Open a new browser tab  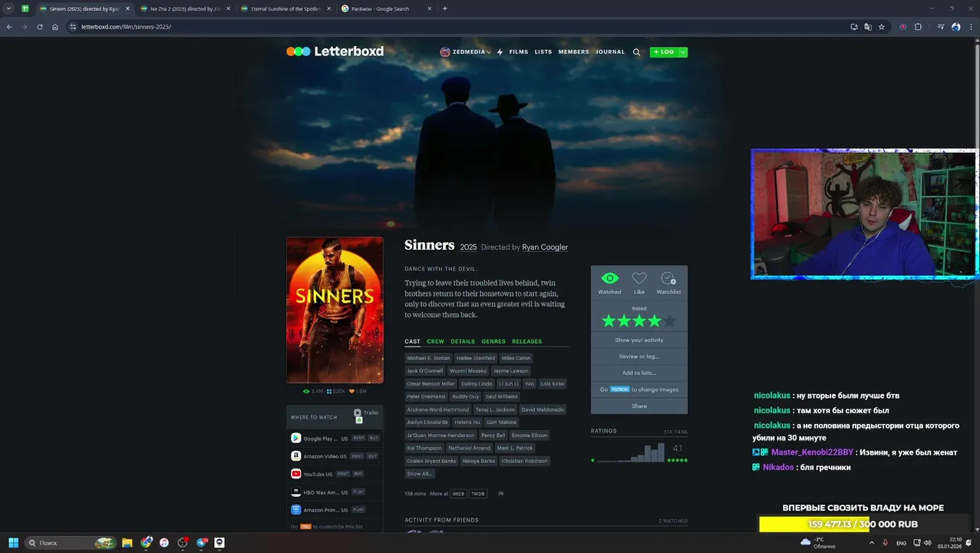click(x=444, y=8)
